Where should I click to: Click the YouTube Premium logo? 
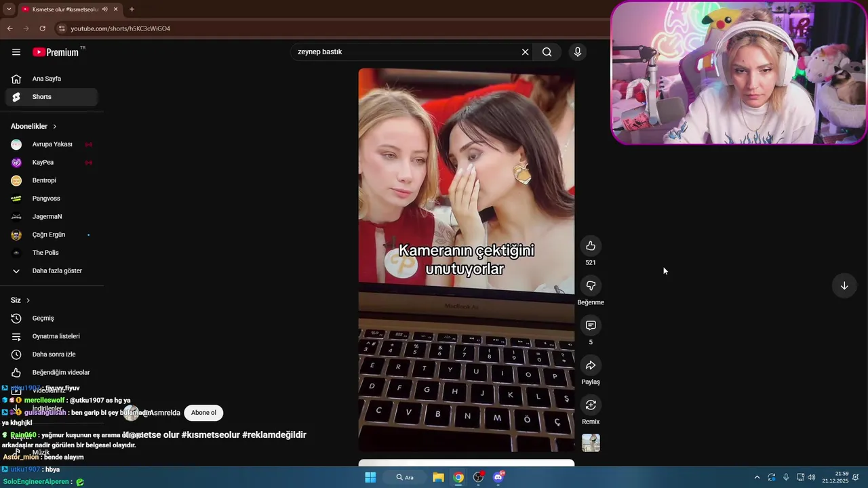56,52
